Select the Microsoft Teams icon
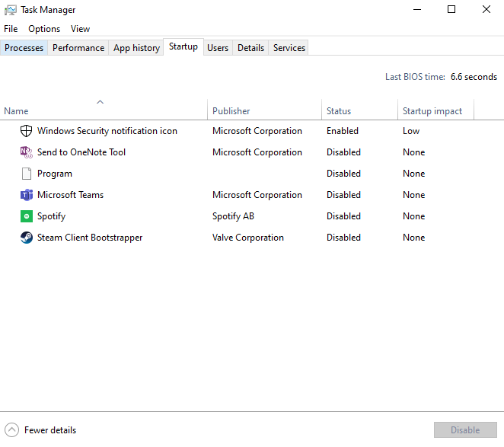The image size is (504, 447). [26, 195]
